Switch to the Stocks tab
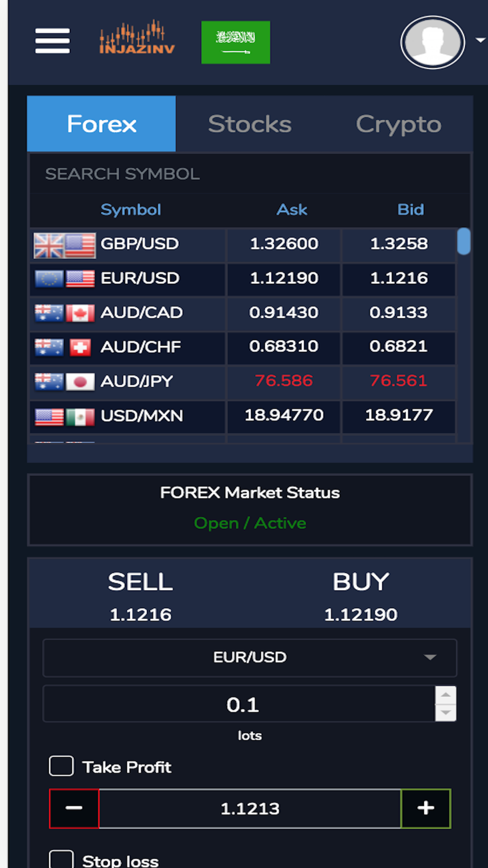The width and height of the screenshot is (488, 868). pos(250,124)
